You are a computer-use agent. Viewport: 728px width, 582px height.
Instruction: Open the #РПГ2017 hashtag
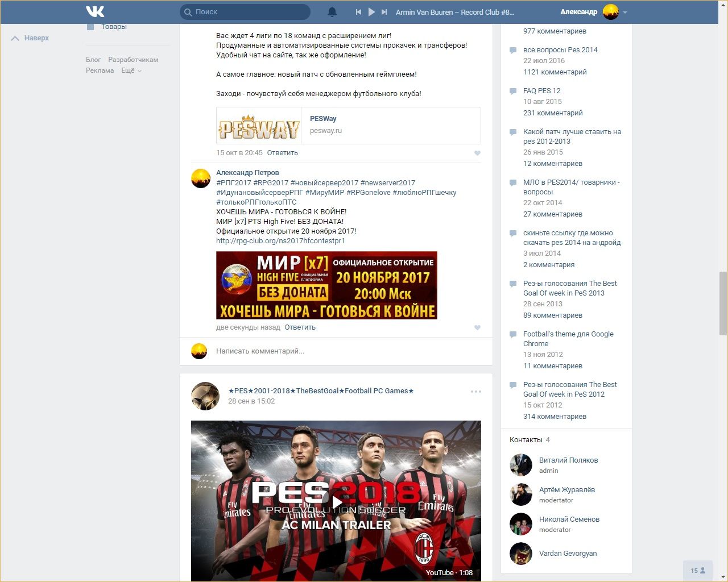click(234, 183)
